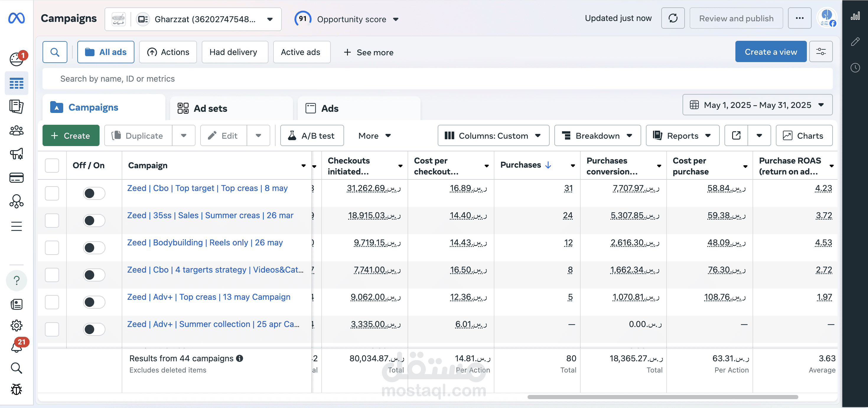The image size is (868, 408).
Task: Check the select-all campaigns header checkbox
Action: tap(52, 165)
